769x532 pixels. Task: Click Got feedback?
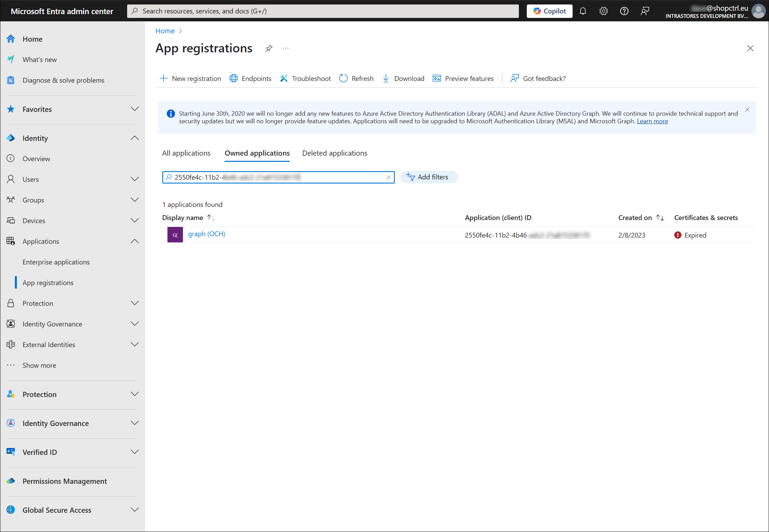(538, 79)
